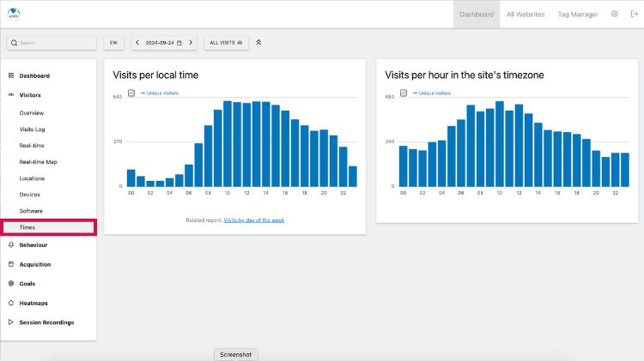Expand the Acquisition menu section

(x=35, y=264)
